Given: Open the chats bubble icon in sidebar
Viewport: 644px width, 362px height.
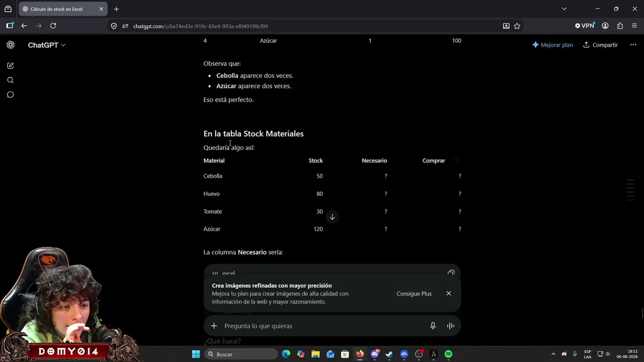Looking at the screenshot, I should click(x=10, y=95).
